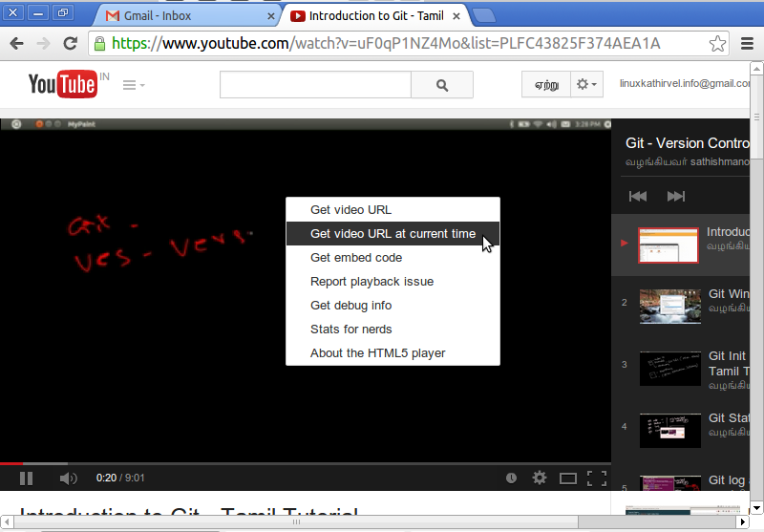
Task: Click the horizontal scrollbar thumb
Action: (x=296, y=521)
